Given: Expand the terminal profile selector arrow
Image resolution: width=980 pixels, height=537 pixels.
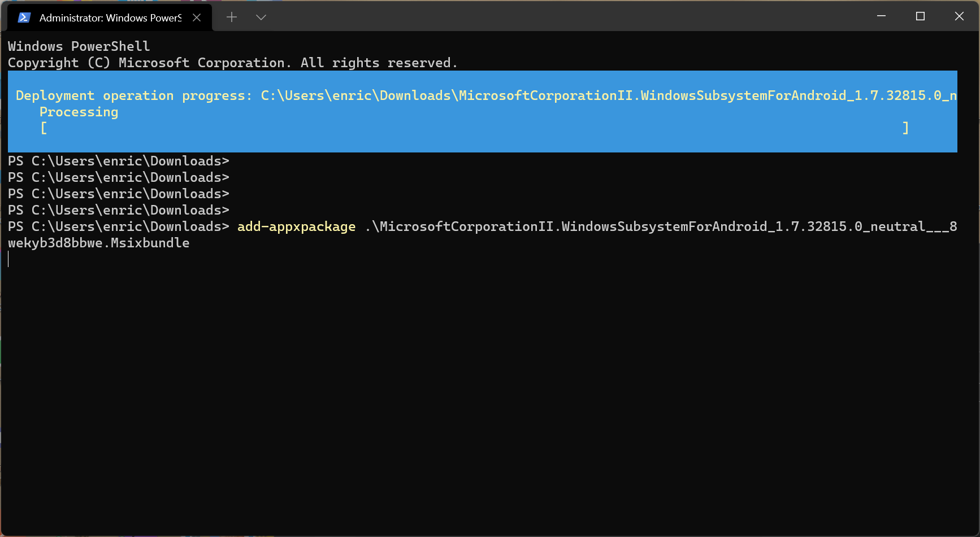Looking at the screenshot, I should [x=261, y=17].
